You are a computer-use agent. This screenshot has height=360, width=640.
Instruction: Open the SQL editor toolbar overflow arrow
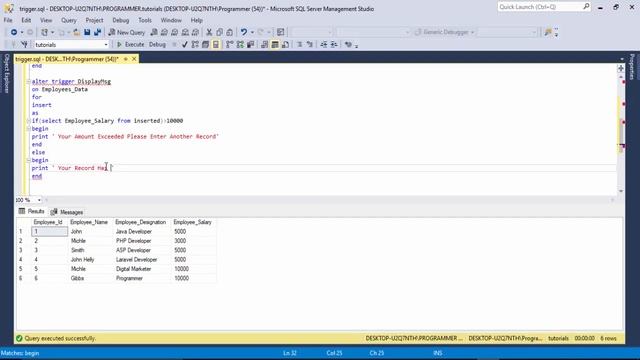tap(356, 46)
